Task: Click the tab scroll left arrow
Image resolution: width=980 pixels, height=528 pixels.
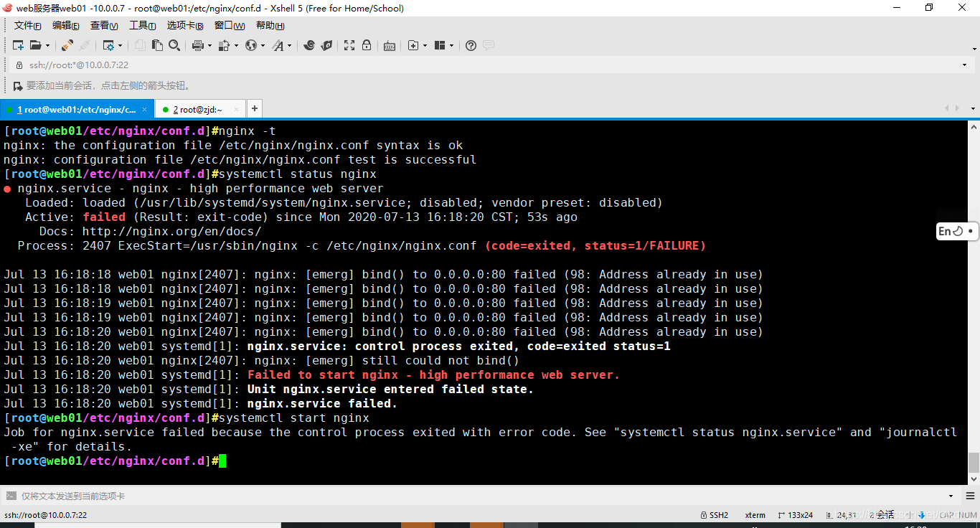Action: coord(947,108)
